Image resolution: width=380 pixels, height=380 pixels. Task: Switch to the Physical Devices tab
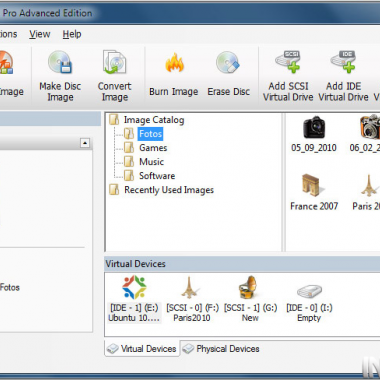221,349
